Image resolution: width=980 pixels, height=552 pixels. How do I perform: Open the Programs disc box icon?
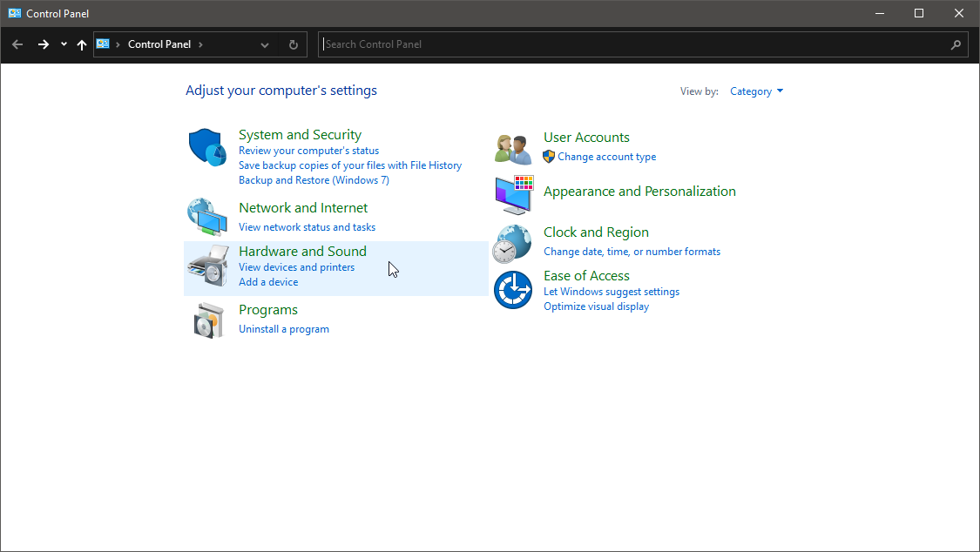tap(208, 320)
